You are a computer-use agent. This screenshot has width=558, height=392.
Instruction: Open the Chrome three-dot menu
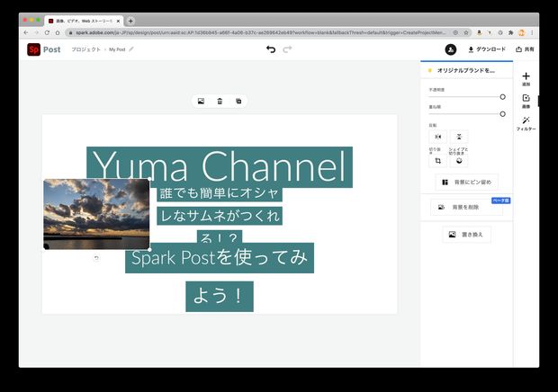tap(532, 32)
